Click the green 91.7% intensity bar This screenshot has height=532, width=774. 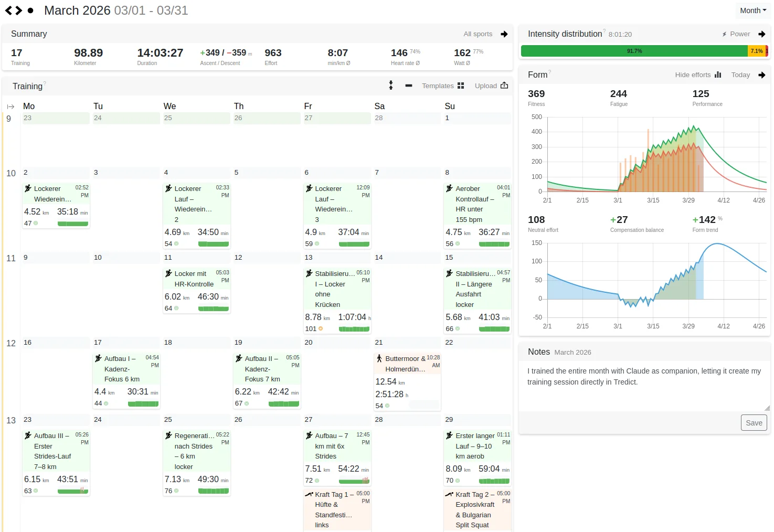pyautogui.click(x=634, y=51)
